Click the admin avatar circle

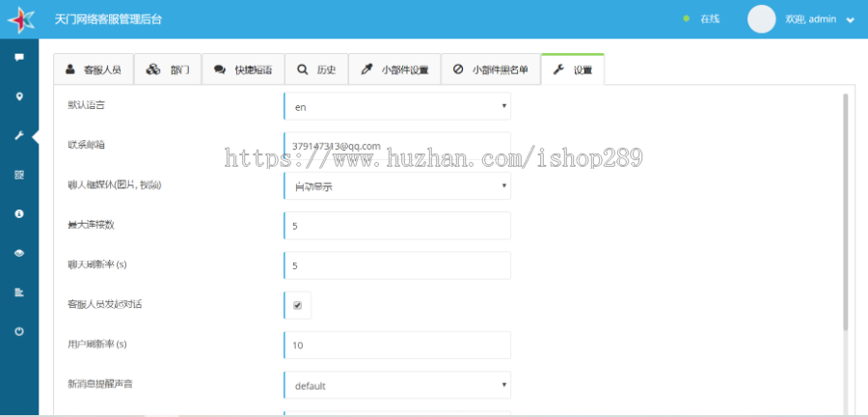pos(761,19)
